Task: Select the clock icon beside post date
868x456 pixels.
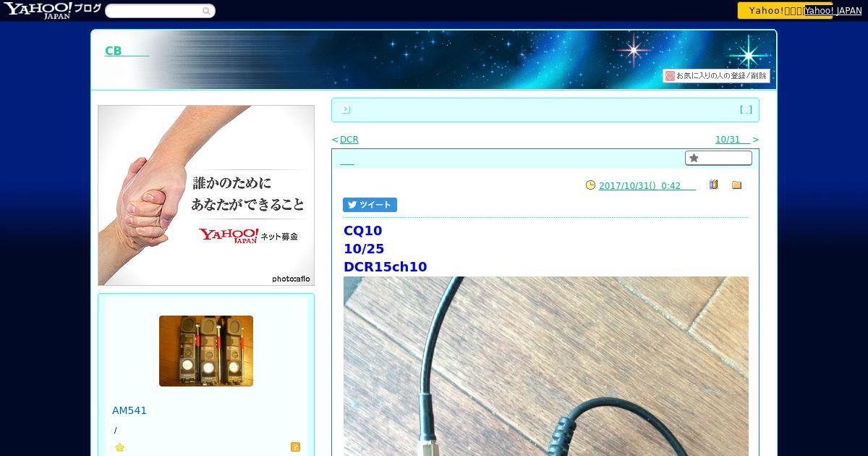Action: coord(590,185)
